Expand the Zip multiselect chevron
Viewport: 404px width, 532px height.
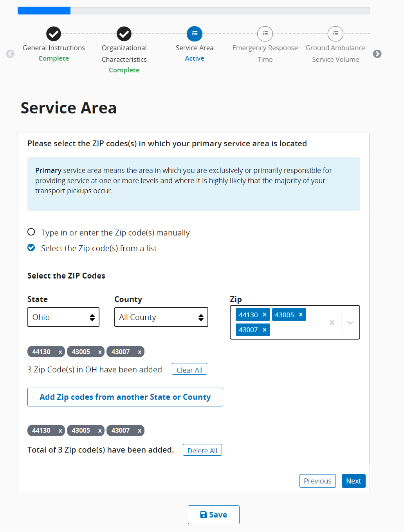click(x=350, y=322)
